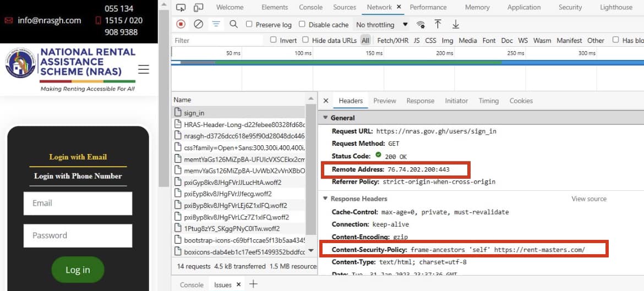The height and width of the screenshot is (291, 644).
Task: Click the export HAR download arrow
Action: pyautogui.click(x=456, y=24)
